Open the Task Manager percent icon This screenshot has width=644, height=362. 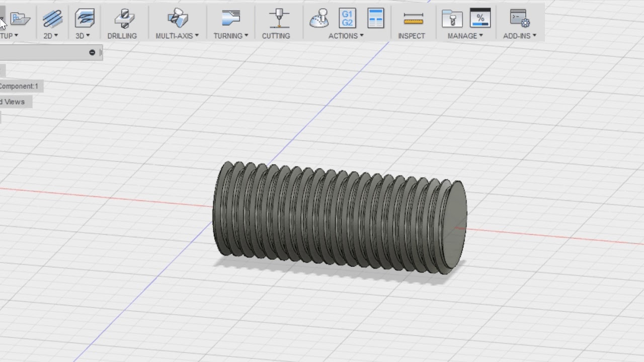coord(480,18)
